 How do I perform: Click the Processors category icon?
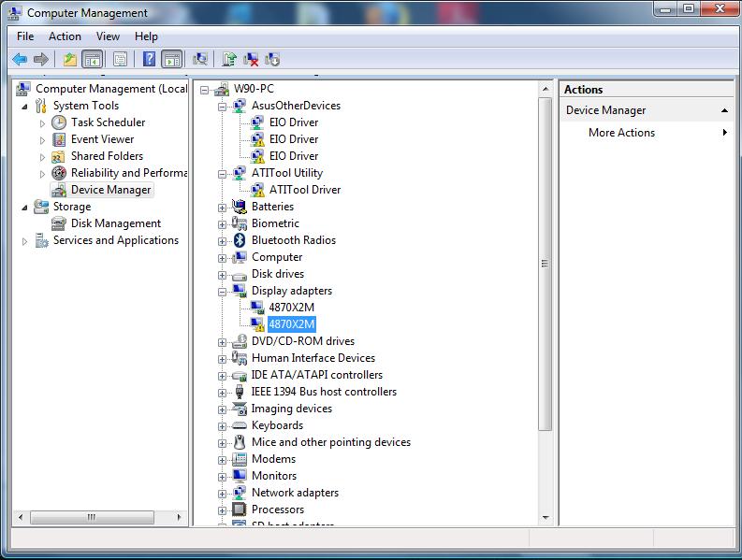pyautogui.click(x=240, y=510)
